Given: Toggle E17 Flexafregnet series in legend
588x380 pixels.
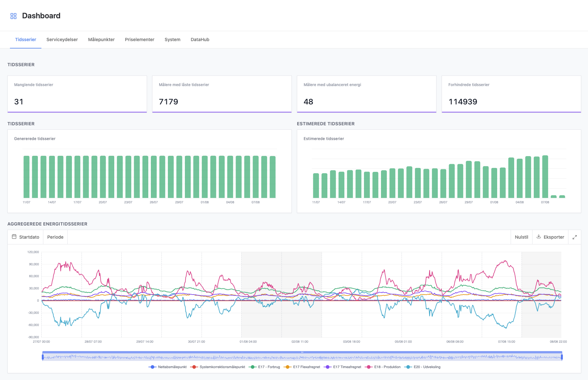Looking at the screenshot, I should [x=302, y=367].
